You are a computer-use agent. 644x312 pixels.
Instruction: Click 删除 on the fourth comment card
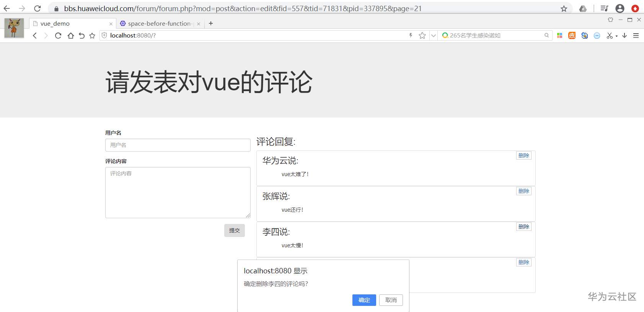tap(524, 262)
